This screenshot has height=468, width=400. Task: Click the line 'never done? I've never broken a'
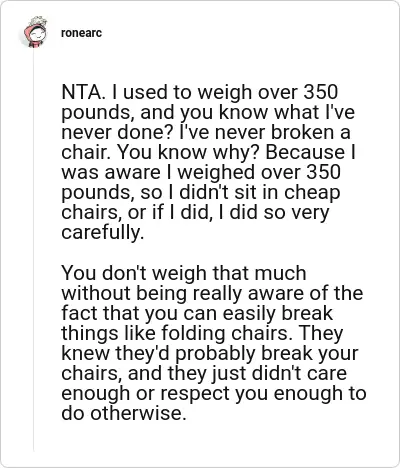click(206, 132)
